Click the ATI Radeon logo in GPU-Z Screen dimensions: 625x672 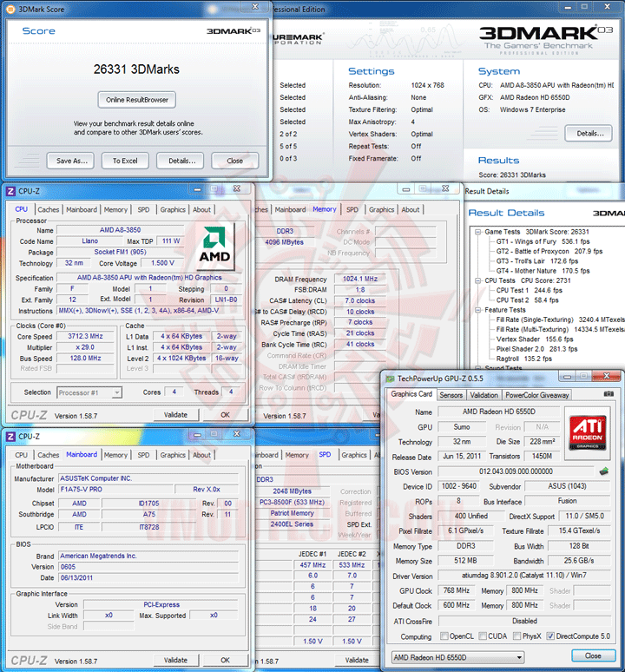(x=588, y=433)
